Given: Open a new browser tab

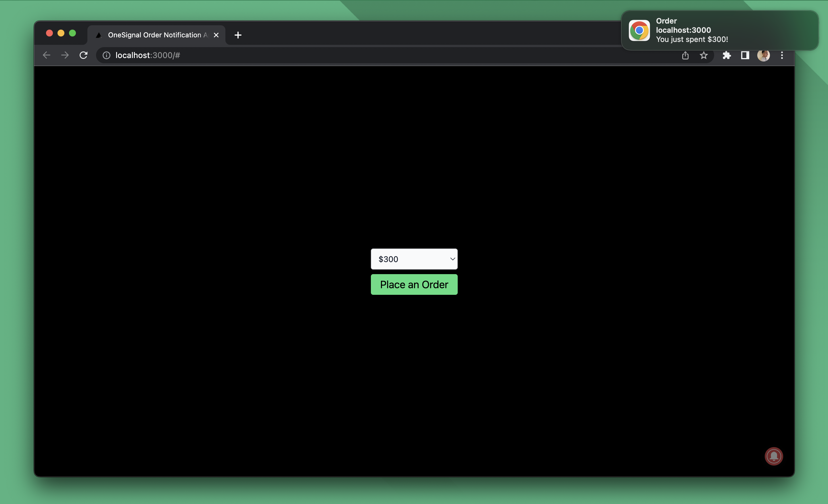Looking at the screenshot, I should [x=238, y=35].
